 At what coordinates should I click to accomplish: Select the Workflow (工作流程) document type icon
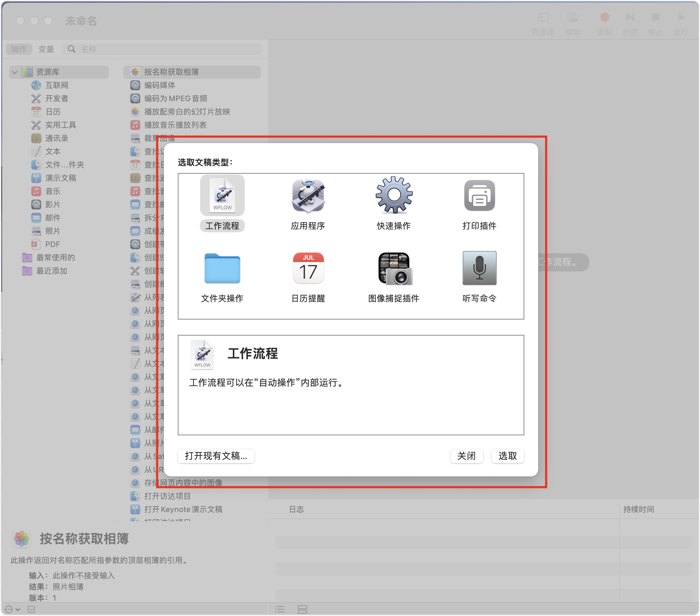click(x=222, y=196)
